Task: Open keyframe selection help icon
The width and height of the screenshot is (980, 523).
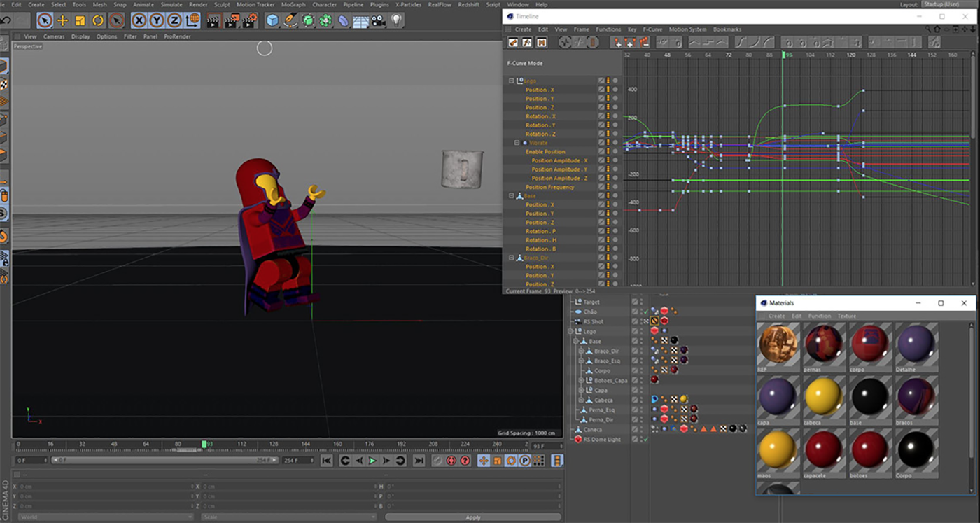Action: [465, 461]
